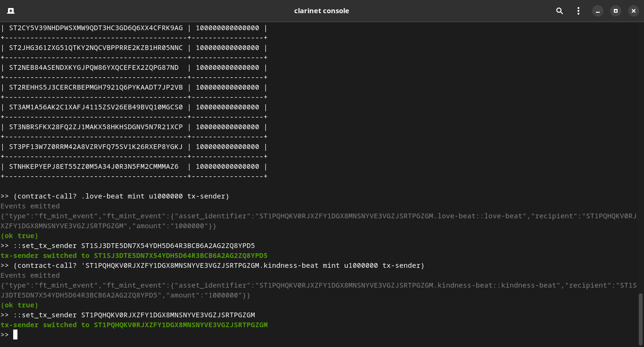The image size is (644, 347).
Task: Minimize the clarinet console window
Action: [x=598, y=11]
